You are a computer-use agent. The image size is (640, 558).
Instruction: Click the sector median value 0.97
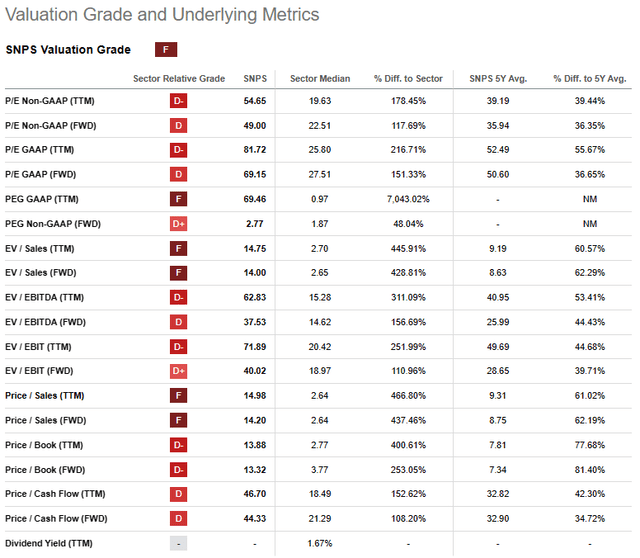pos(320,199)
